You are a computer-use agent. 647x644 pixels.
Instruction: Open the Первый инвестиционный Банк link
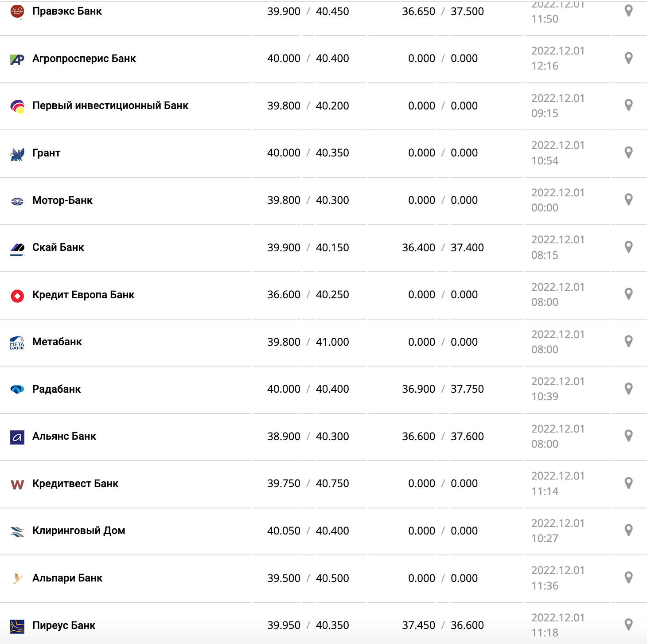coord(110,106)
